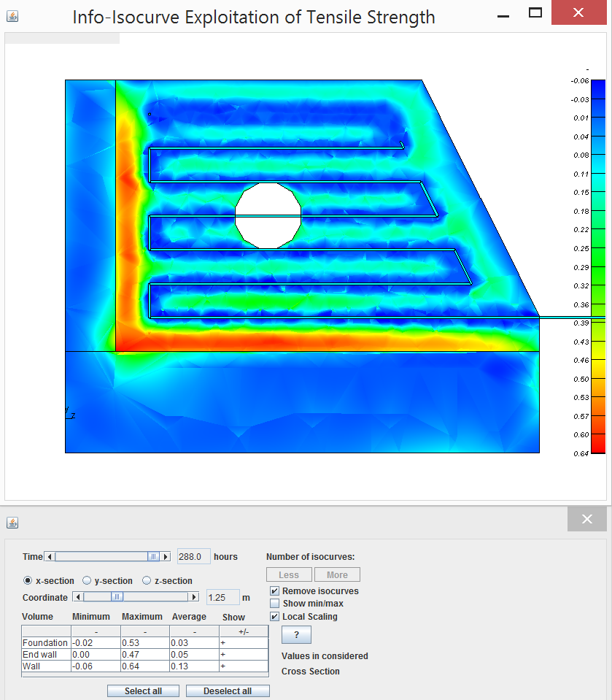Step Time slider left with arrow
612x700 pixels.
(x=50, y=557)
